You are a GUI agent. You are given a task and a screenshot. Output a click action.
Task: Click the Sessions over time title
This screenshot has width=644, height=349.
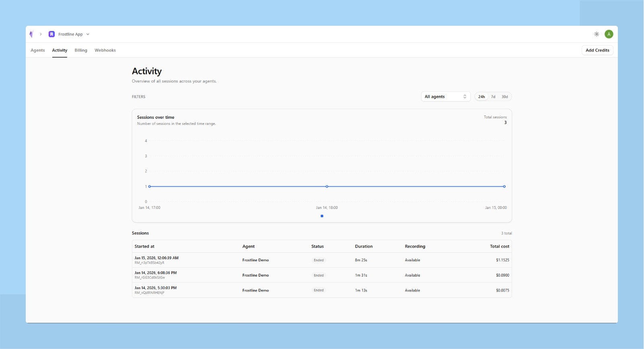(x=156, y=118)
